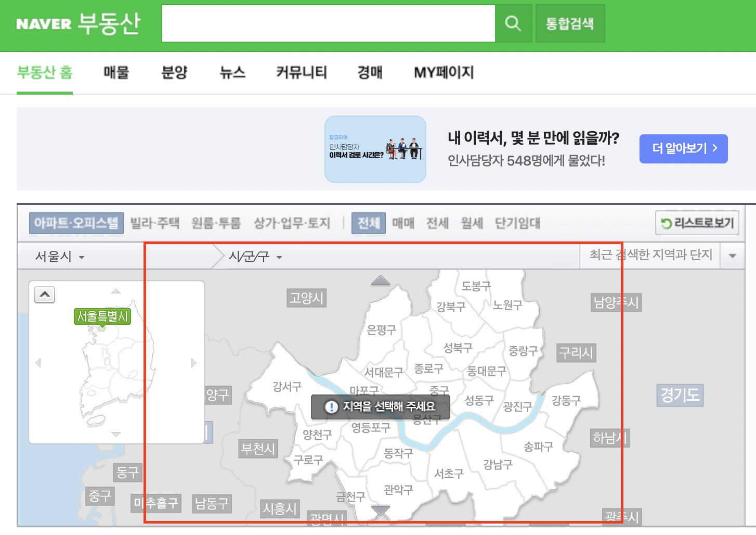Select 단기임대 deal type filter
This screenshot has width=756, height=535.
coord(518,223)
